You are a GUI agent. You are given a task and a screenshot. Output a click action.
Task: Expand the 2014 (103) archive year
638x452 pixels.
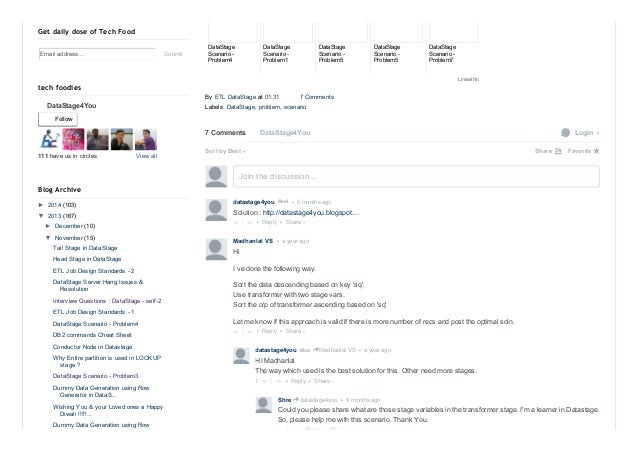(x=41, y=205)
